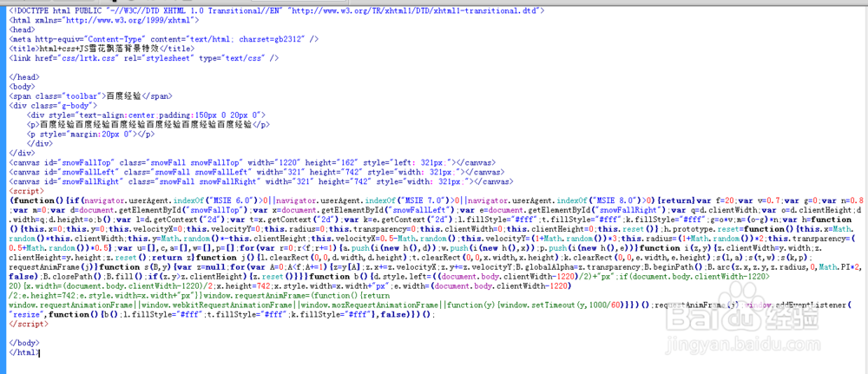Select the html xmlns opening tag line
The width and height of the screenshot is (868, 374).
coord(105,20)
